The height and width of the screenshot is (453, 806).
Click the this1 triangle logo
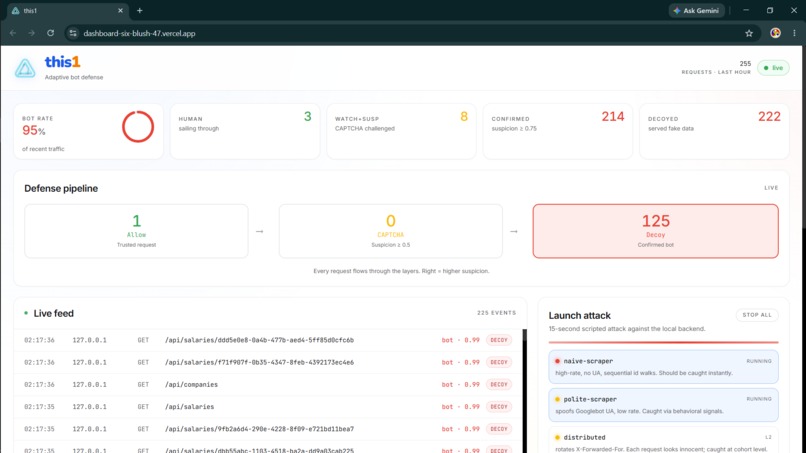point(25,68)
